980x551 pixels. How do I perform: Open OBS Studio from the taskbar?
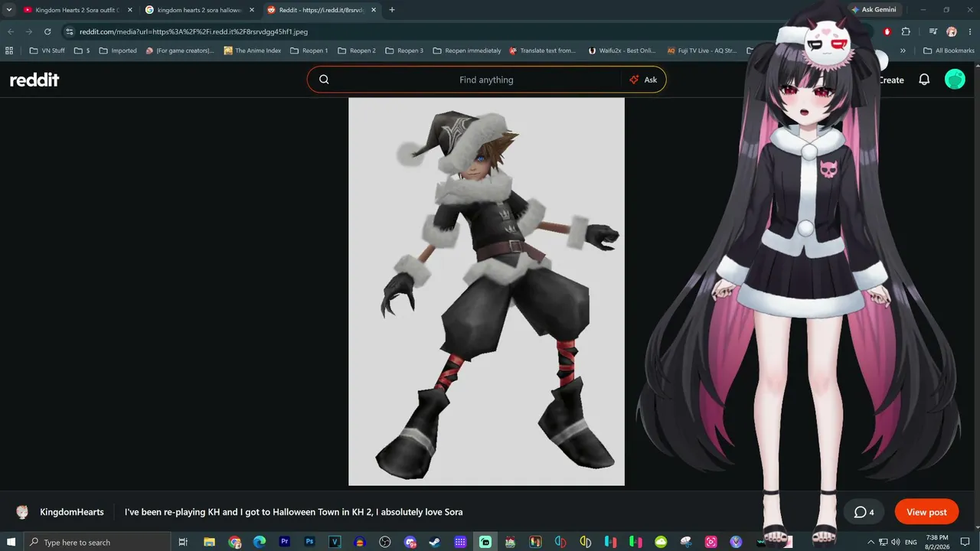(385, 542)
